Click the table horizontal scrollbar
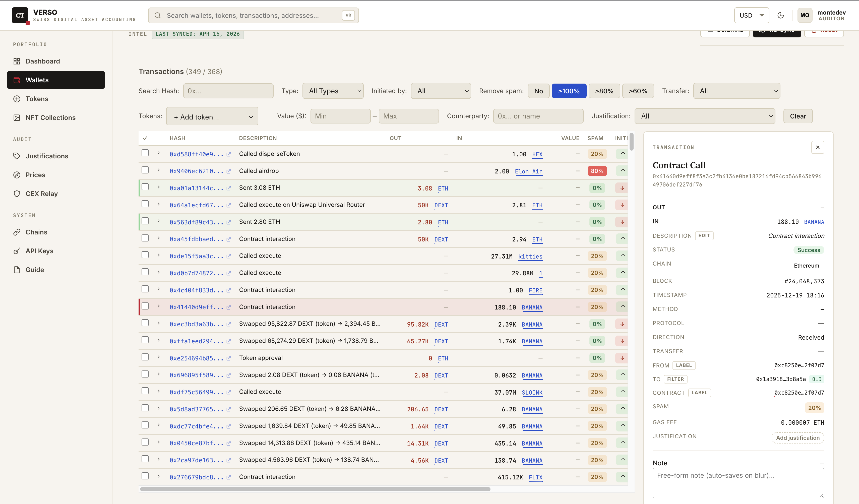 (315, 489)
